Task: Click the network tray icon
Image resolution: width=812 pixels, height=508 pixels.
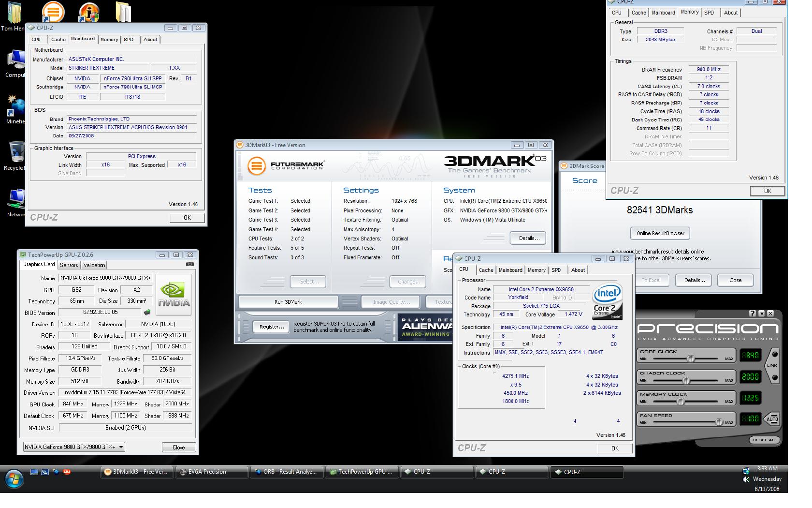Action: pos(746,470)
